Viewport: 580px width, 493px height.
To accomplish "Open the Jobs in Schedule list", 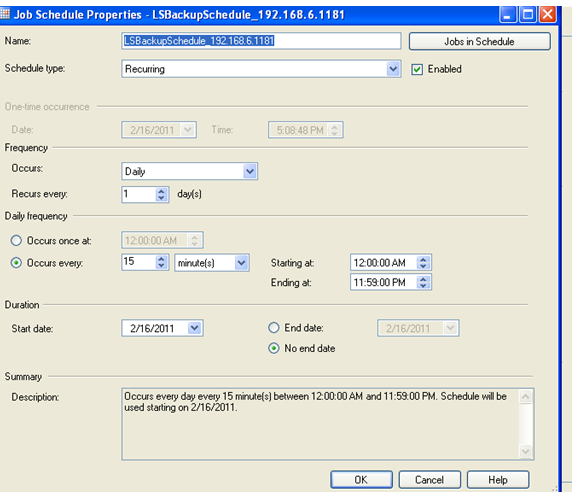I will (x=479, y=41).
